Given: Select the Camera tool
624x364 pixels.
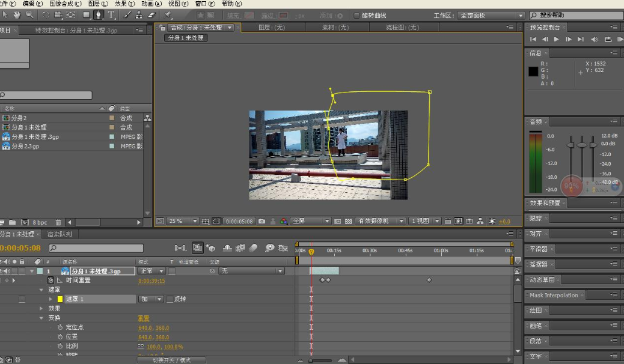Looking at the screenshot, I should coord(57,15).
